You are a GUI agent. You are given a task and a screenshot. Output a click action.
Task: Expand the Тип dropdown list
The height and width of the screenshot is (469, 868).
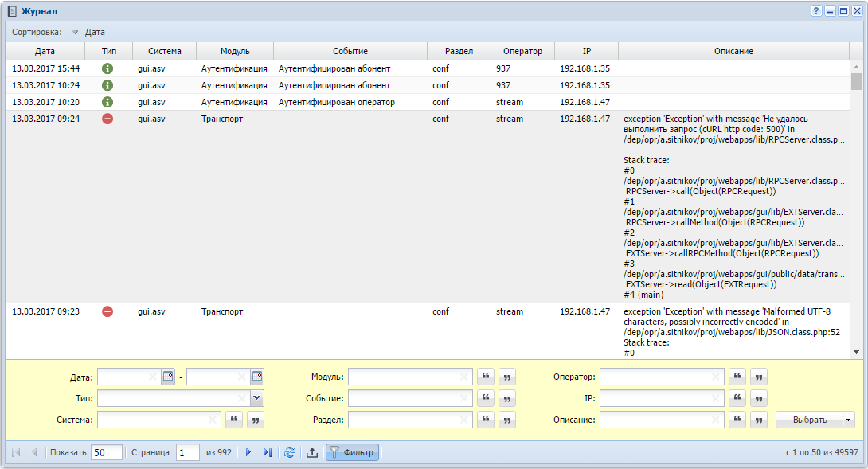click(256, 398)
